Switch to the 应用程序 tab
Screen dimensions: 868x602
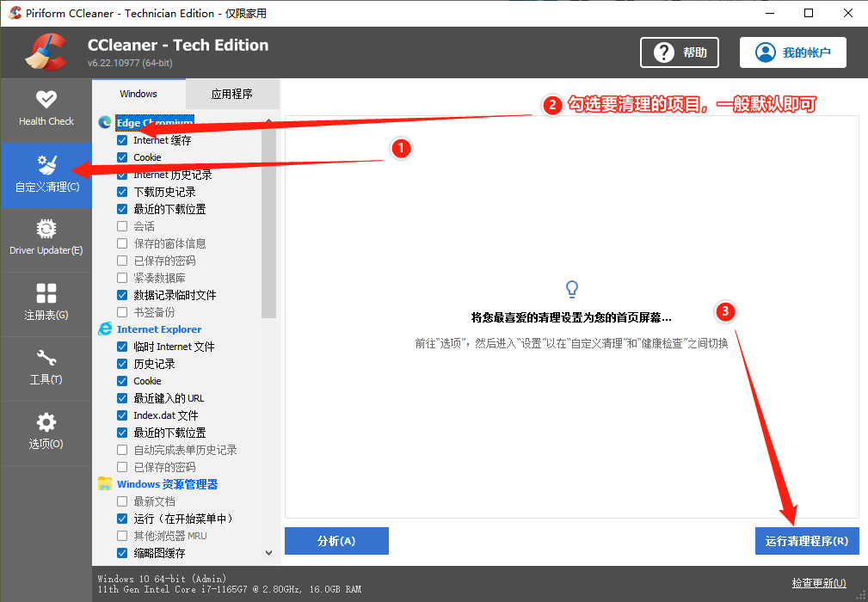[232, 94]
